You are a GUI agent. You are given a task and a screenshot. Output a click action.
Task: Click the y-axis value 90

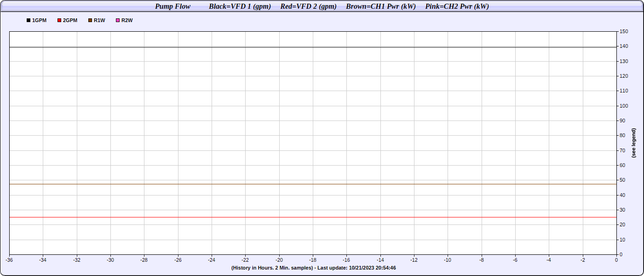[x=622, y=121]
